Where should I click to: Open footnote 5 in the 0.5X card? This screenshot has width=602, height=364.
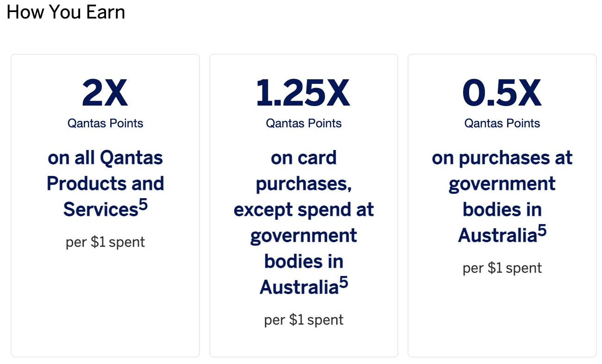[542, 230]
